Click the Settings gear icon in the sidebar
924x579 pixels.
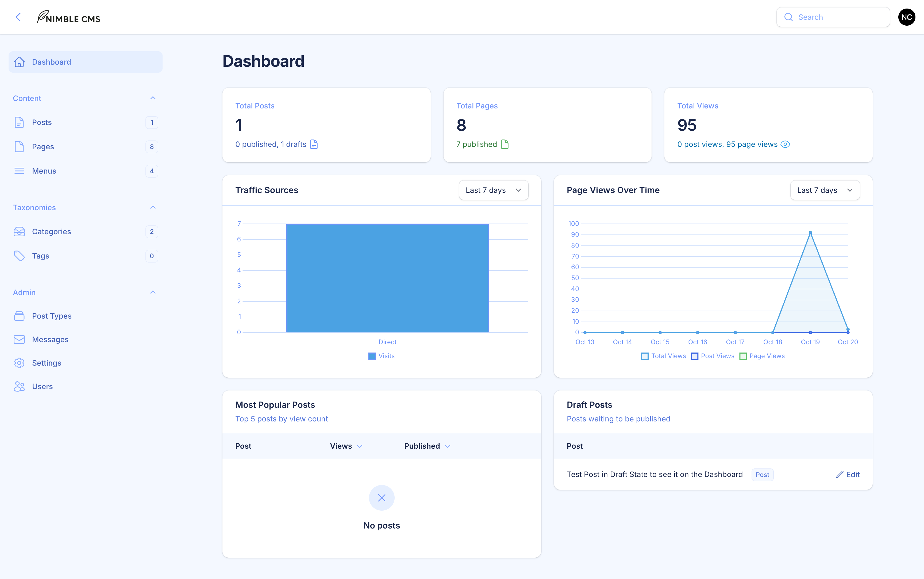click(19, 363)
